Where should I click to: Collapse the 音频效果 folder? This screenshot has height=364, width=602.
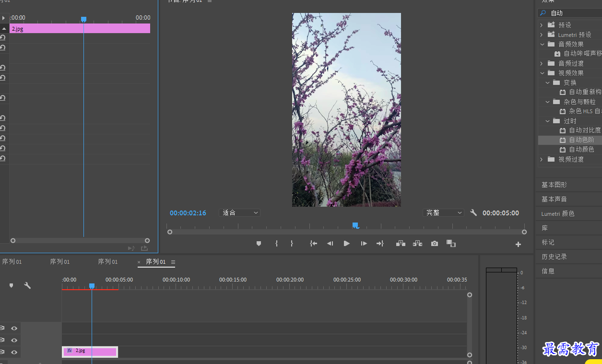point(542,44)
